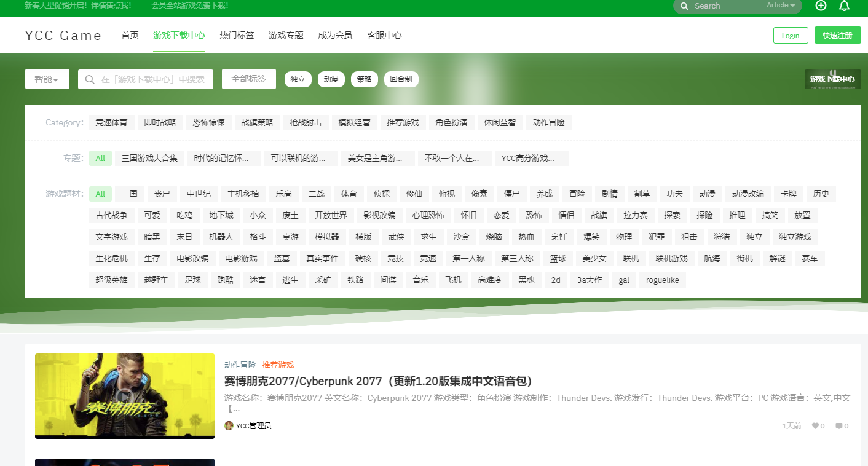Open the 成为会员 menu item
868x466 pixels.
pos(335,36)
